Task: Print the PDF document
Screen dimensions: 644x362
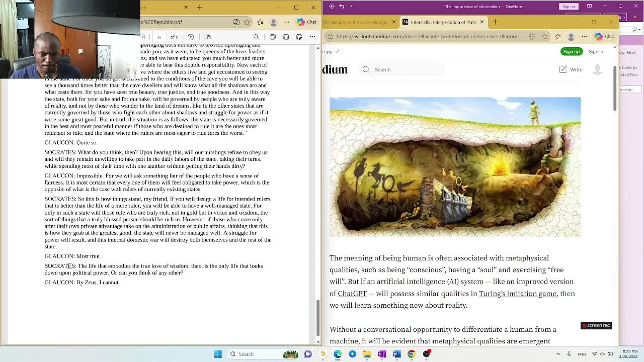Action: pyautogui.click(x=273, y=37)
